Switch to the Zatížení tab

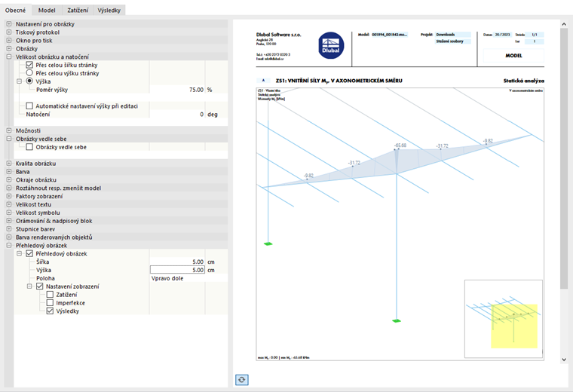point(78,11)
